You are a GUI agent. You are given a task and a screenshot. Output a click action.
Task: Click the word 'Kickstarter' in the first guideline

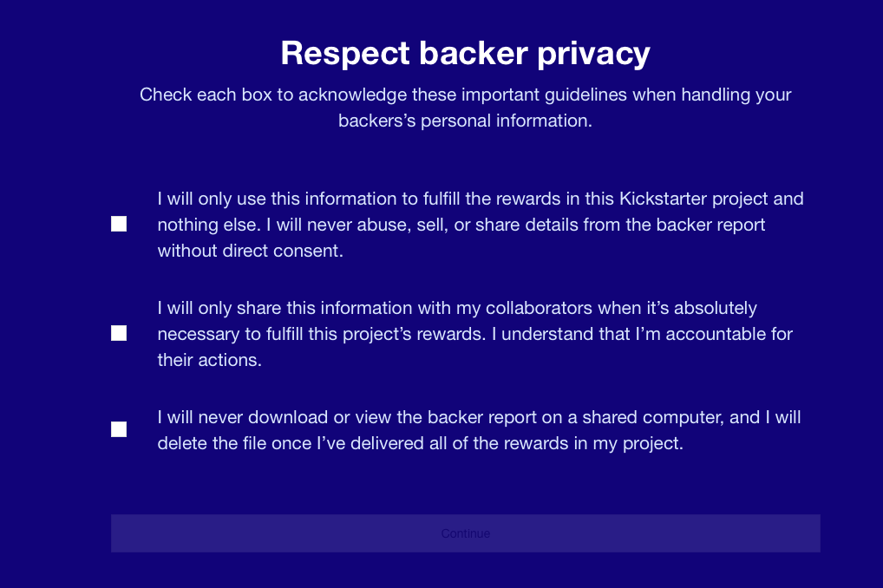point(663,199)
